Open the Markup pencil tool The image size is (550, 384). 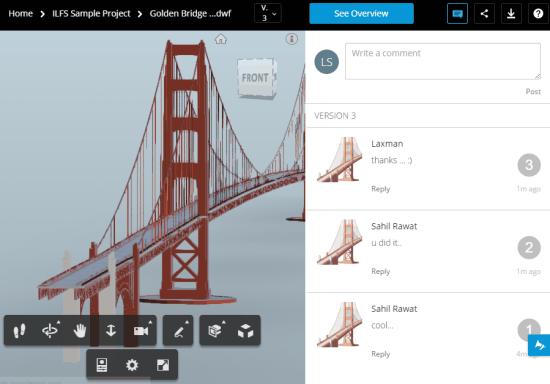[x=179, y=330]
